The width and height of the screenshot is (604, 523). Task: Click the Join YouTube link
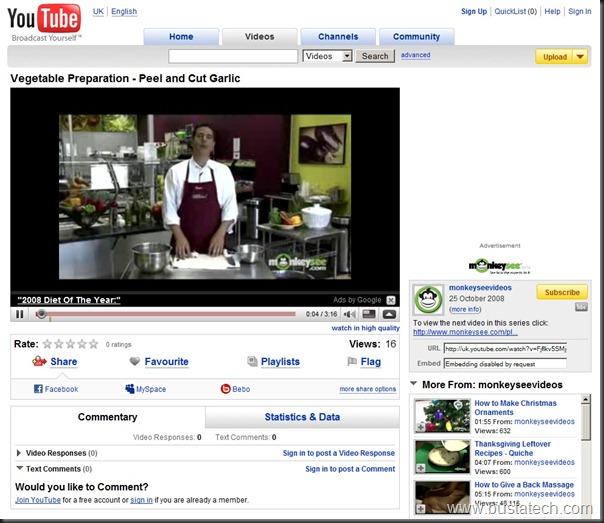(38, 500)
